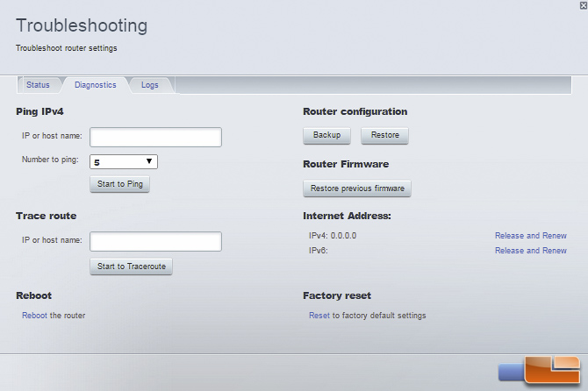588x391 pixels.
Task: Focus the Trace route host name field
Action: (x=155, y=242)
